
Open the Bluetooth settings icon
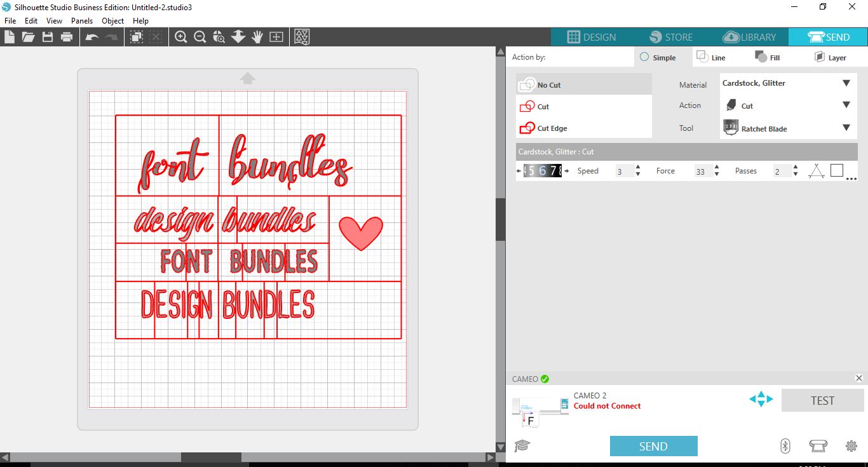(x=785, y=446)
